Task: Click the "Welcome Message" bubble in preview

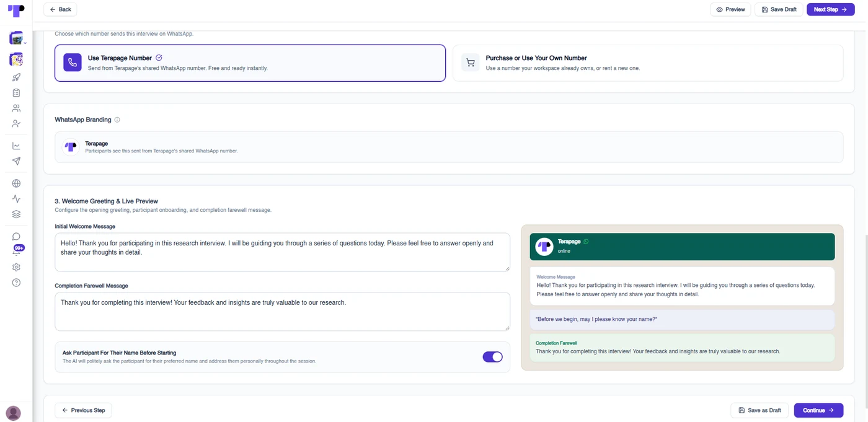Action: click(682, 286)
